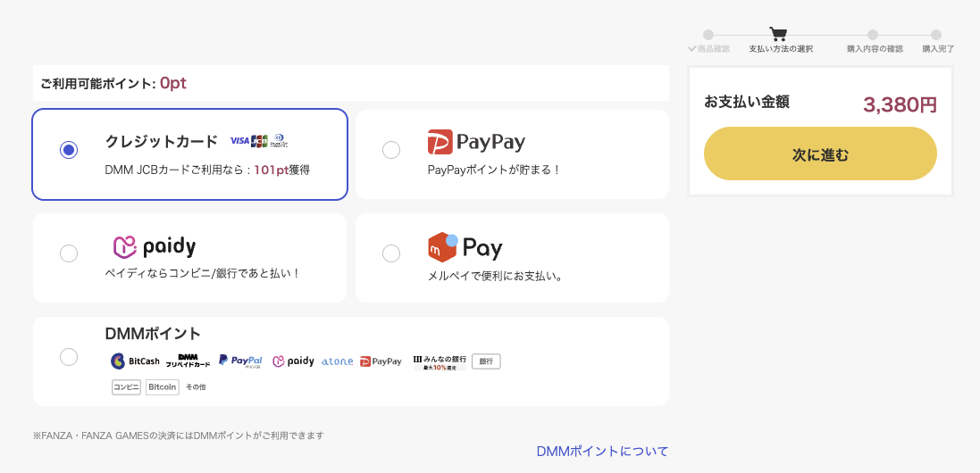Click PayPayポイントが貯まる！ text
The height and width of the screenshot is (473, 980).
(493, 169)
